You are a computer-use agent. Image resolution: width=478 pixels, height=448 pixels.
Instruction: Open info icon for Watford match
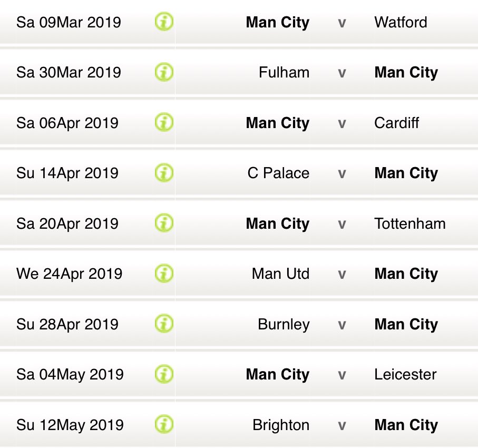click(164, 22)
